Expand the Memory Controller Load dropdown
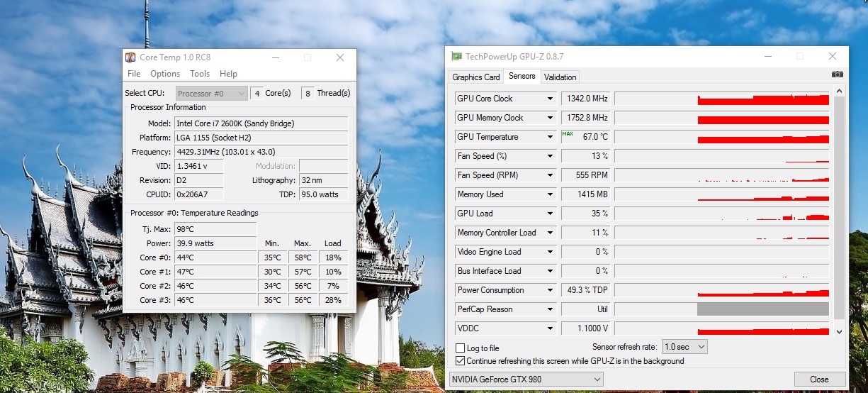 click(x=550, y=233)
